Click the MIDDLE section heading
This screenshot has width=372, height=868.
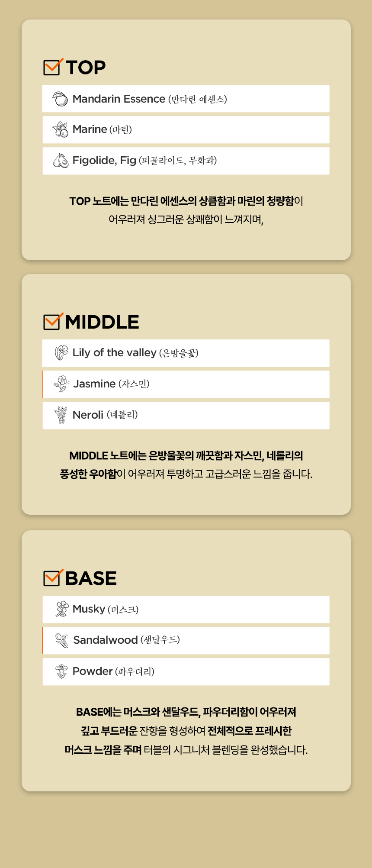click(102, 322)
